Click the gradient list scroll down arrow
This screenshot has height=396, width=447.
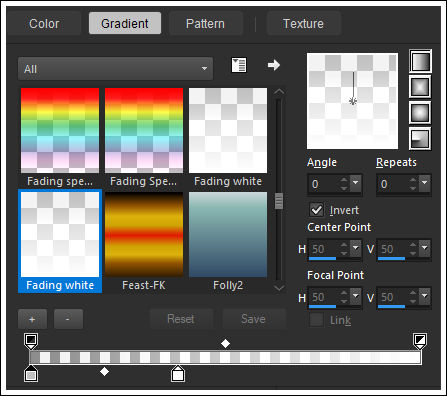[x=279, y=287]
